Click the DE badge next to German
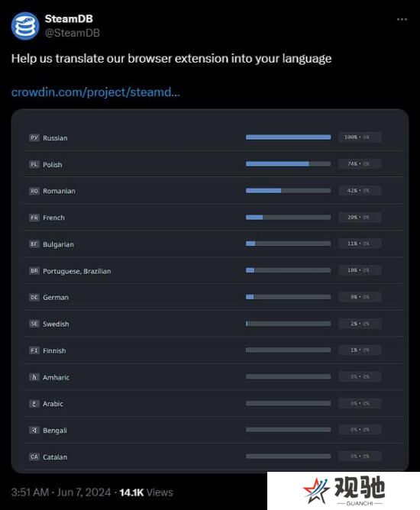The width and height of the screenshot is (420, 510). [34, 297]
